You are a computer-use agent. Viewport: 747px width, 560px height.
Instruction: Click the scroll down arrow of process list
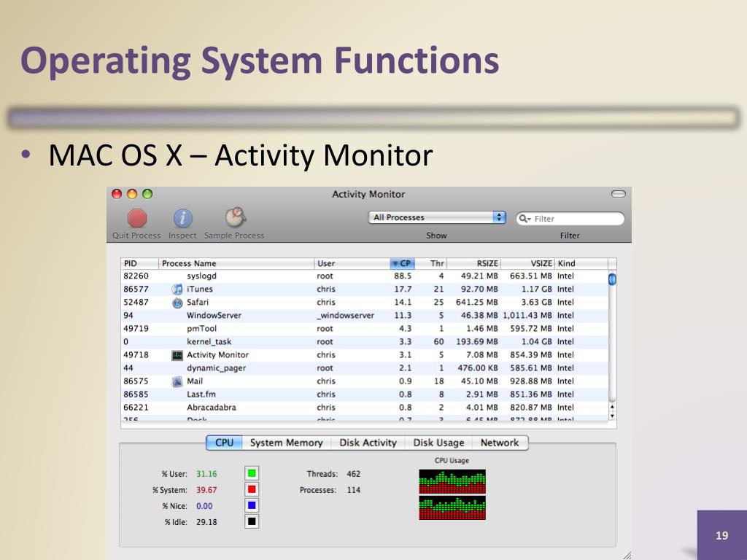[612, 416]
